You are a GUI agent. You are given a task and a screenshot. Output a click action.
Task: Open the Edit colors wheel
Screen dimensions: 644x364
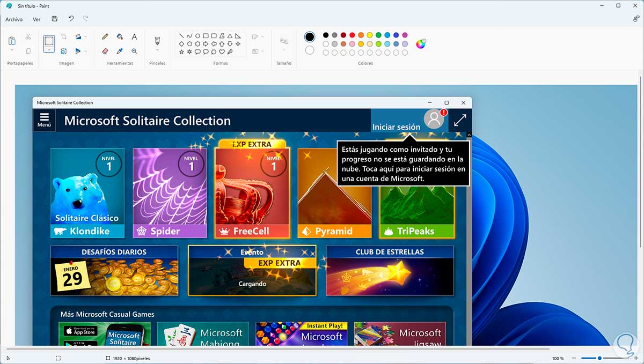click(x=421, y=44)
